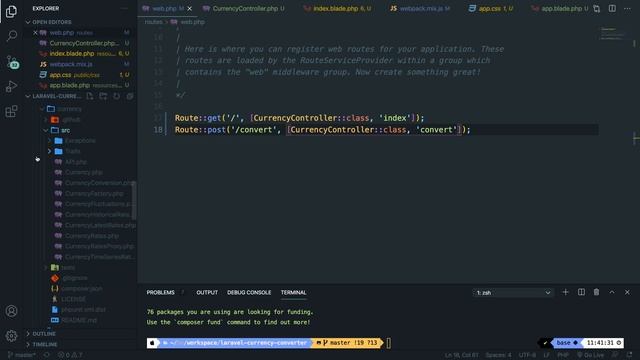Switch to the index.blade.php tab
The width and height of the screenshot is (640, 360).
(x=337, y=9)
